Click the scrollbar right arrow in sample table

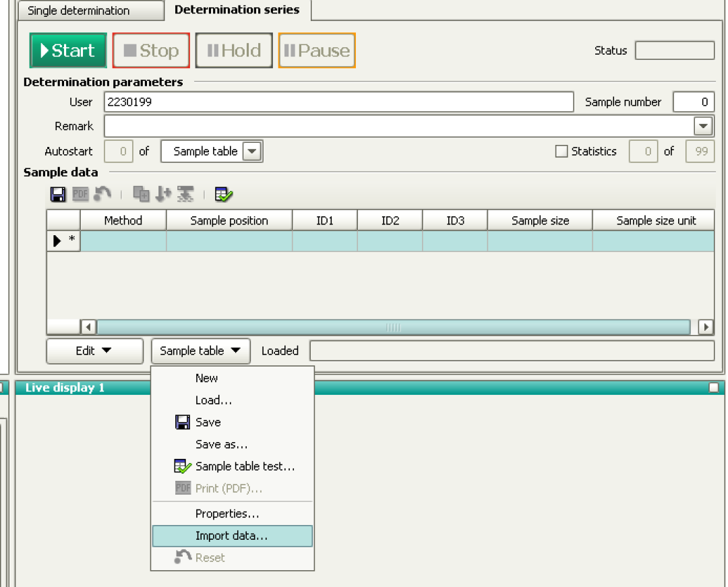[x=706, y=327]
